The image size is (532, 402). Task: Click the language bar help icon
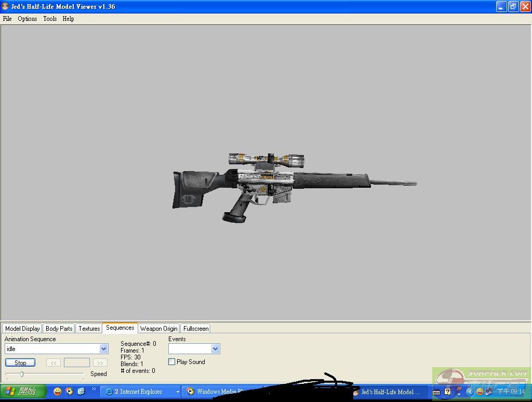[x=447, y=392]
